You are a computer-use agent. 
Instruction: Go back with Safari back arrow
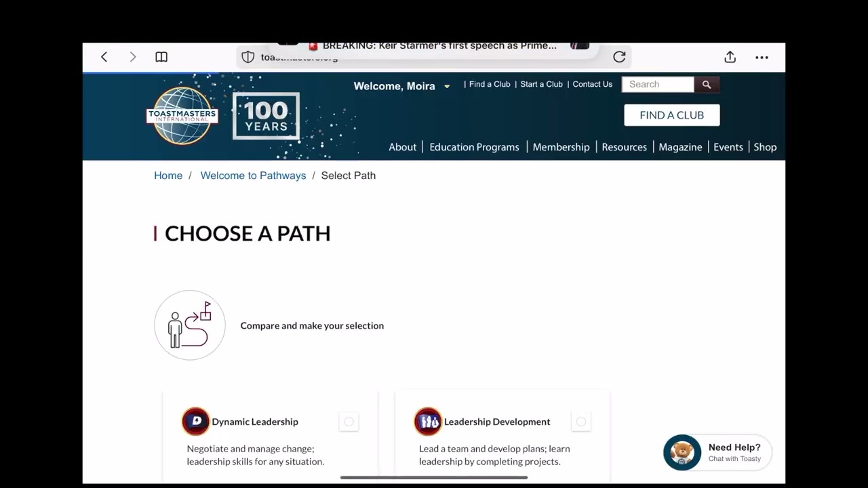click(x=104, y=57)
